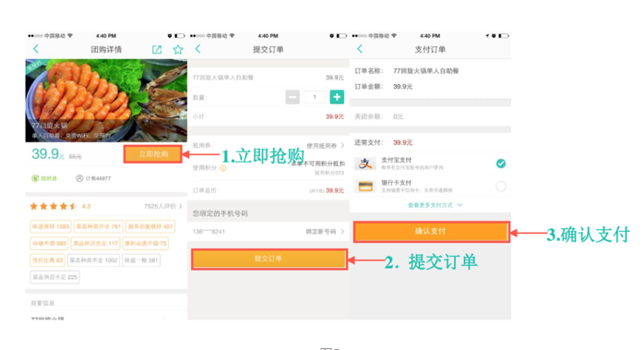Tap the 小计 subtotal row

268,116
